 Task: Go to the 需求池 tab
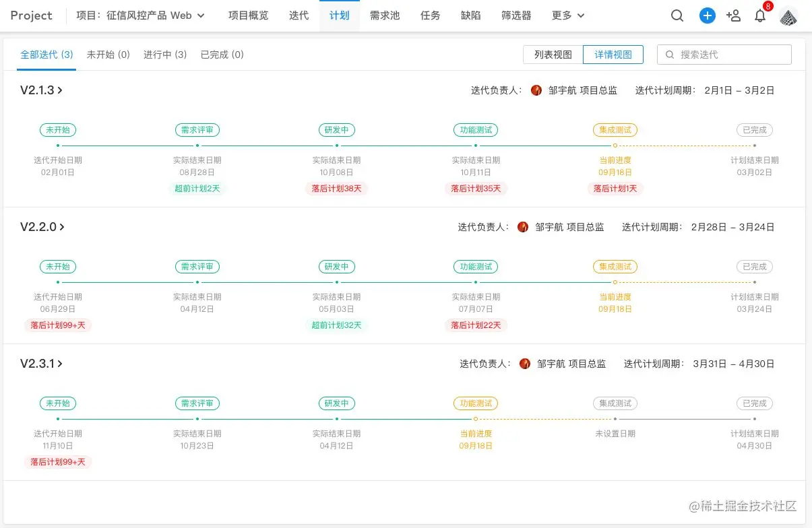[x=385, y=15]
